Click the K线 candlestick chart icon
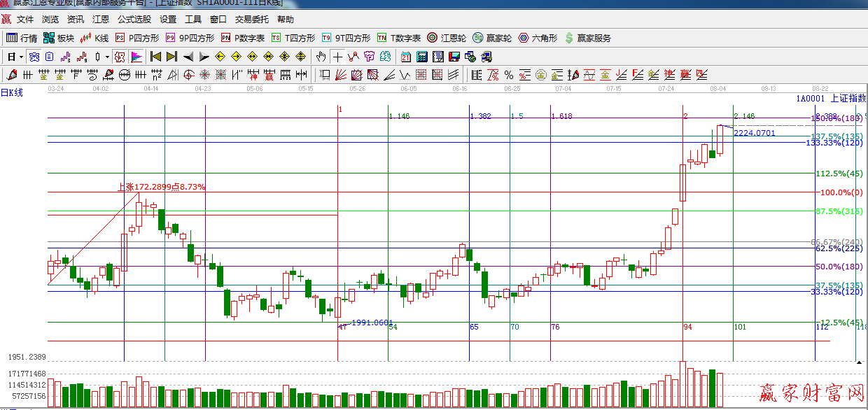868x410 pixels. (94, 38)
